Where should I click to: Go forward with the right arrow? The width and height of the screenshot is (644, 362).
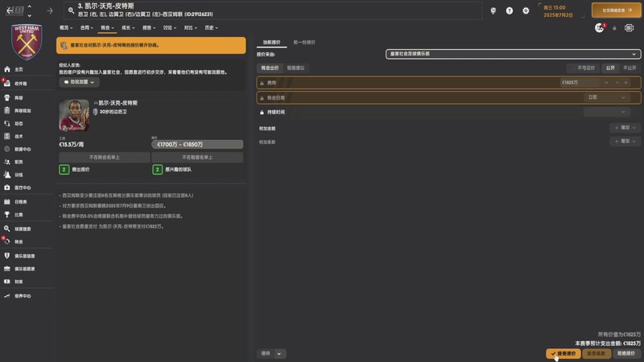(50, 11)
